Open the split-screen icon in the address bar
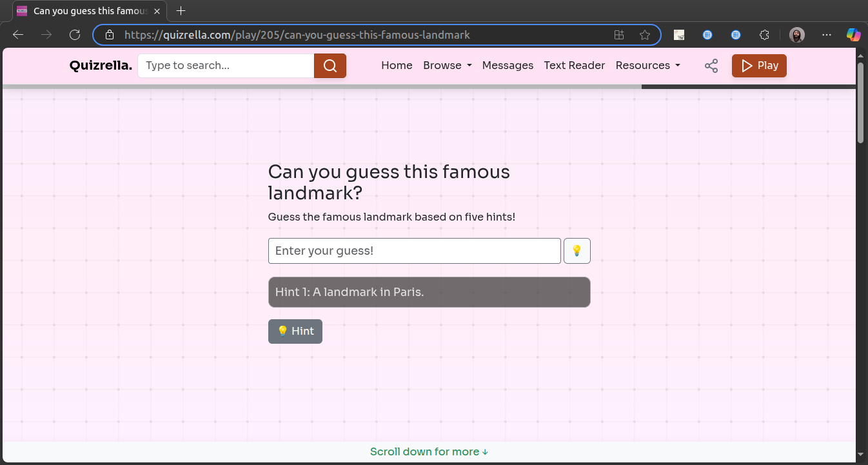 pyautogui.click(x=618, y=35)
